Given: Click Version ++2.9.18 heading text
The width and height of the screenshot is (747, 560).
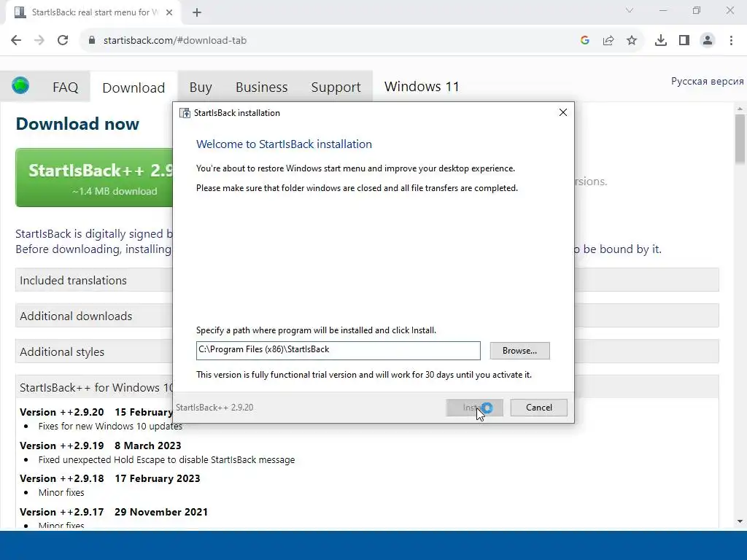Looking at the screenshot, I should (110, 478).
